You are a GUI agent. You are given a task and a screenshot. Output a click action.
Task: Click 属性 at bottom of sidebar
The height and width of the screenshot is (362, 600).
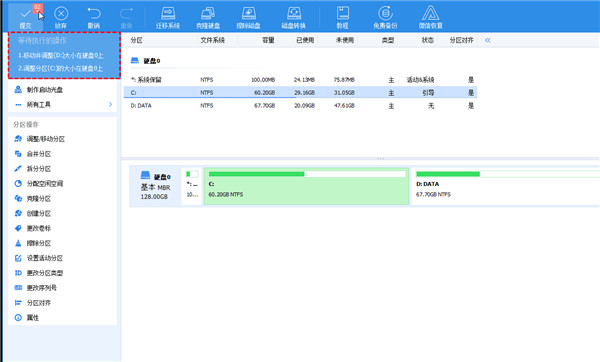point(33,318)
